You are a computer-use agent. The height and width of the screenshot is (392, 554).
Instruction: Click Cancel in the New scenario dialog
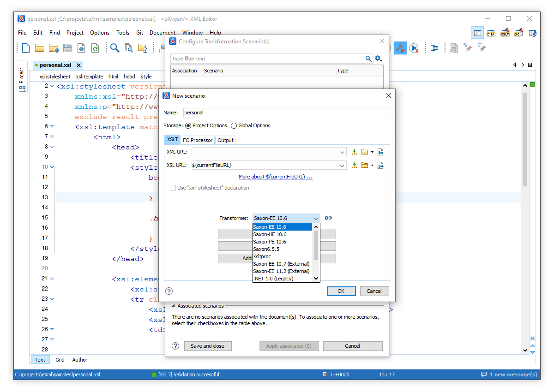[x=374, y=291]
